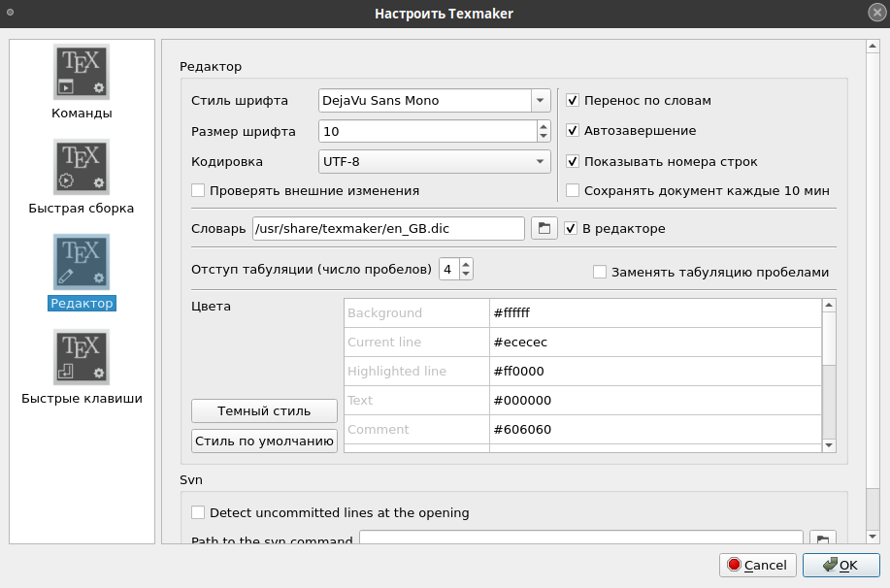Toggle Автозавершение checkbox

tap(573, 131)
